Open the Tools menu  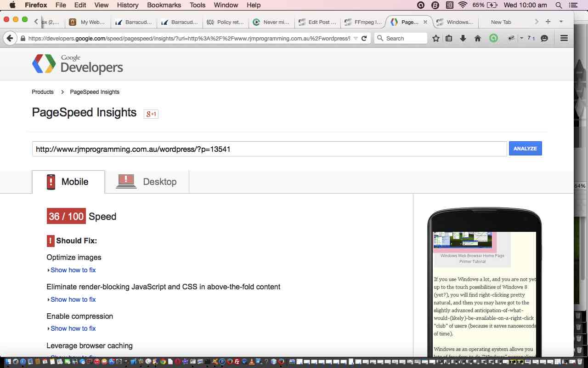tap(198, 5)
